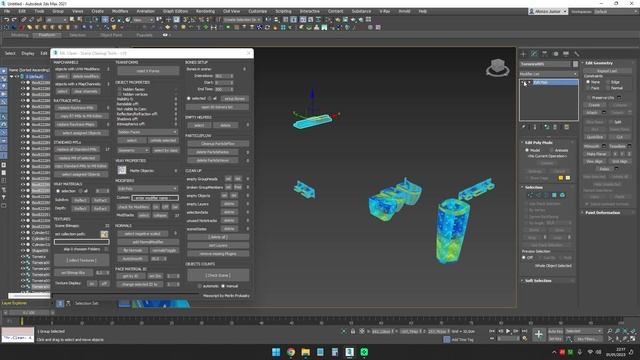Click set collection path folder icon
640x360 pixels.
point(104,234)
